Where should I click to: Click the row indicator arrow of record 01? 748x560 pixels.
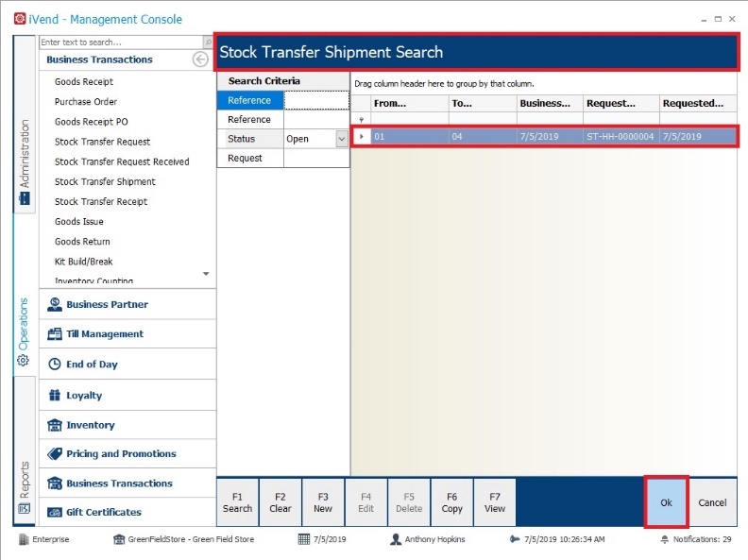362,136
